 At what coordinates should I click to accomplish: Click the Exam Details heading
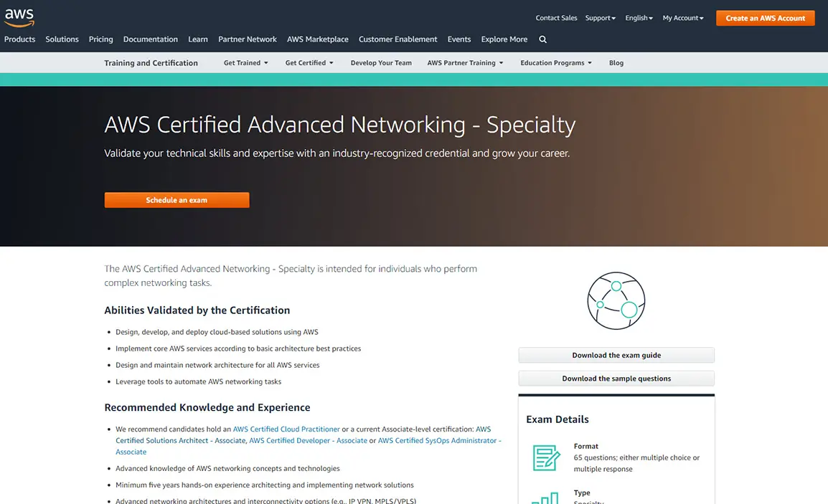[x=557, y=419]
